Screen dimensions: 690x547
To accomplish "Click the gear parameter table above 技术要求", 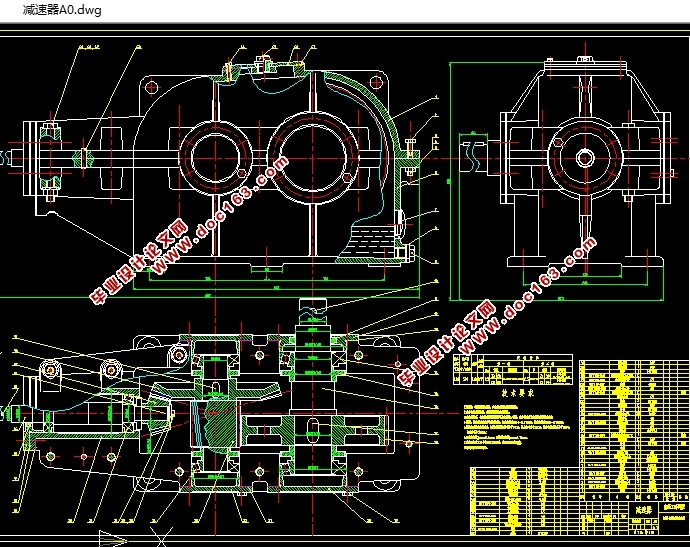I will (x=513, y=369).
